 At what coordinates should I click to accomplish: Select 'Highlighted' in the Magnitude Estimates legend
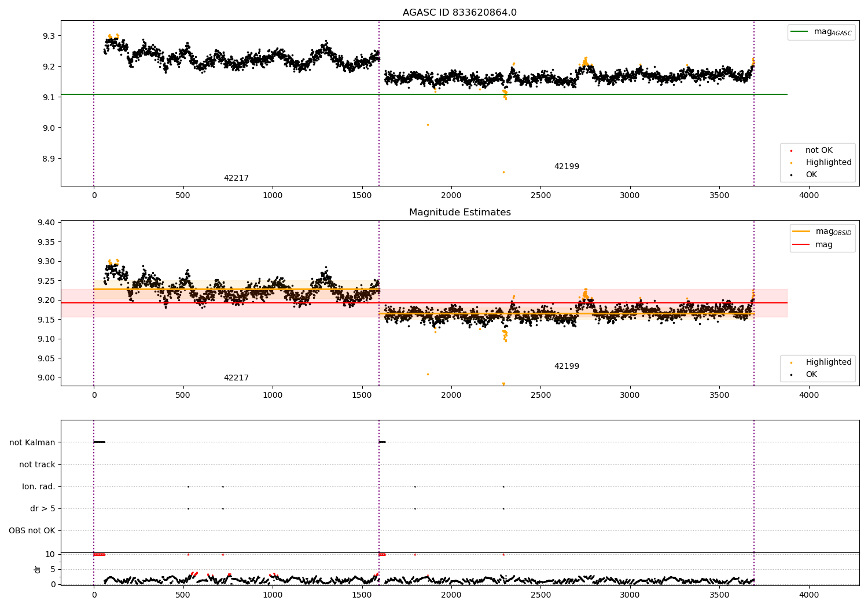(828, 362)
